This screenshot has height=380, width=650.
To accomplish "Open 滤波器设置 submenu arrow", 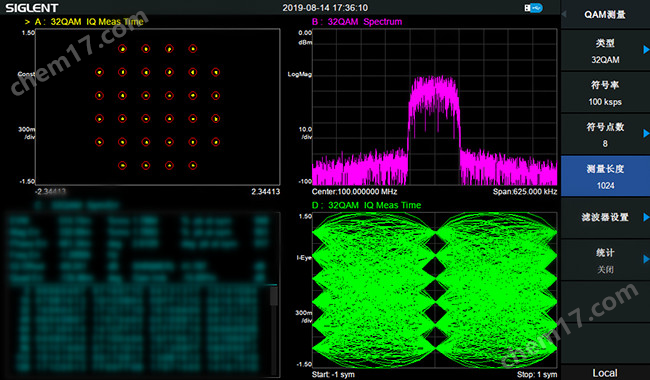I will pyautogui.click(x=645, y=217).
